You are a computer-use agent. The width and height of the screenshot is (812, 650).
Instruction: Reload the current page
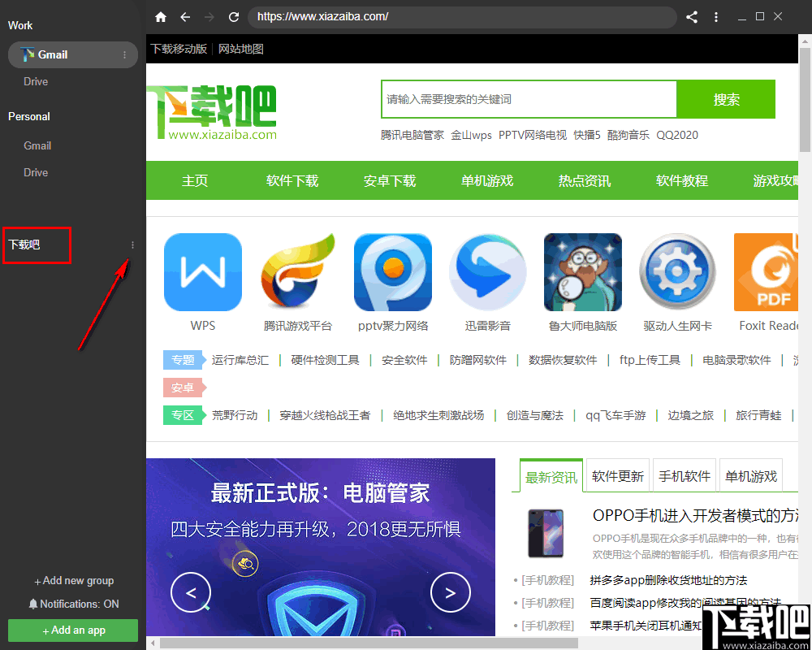click(234, 17)
